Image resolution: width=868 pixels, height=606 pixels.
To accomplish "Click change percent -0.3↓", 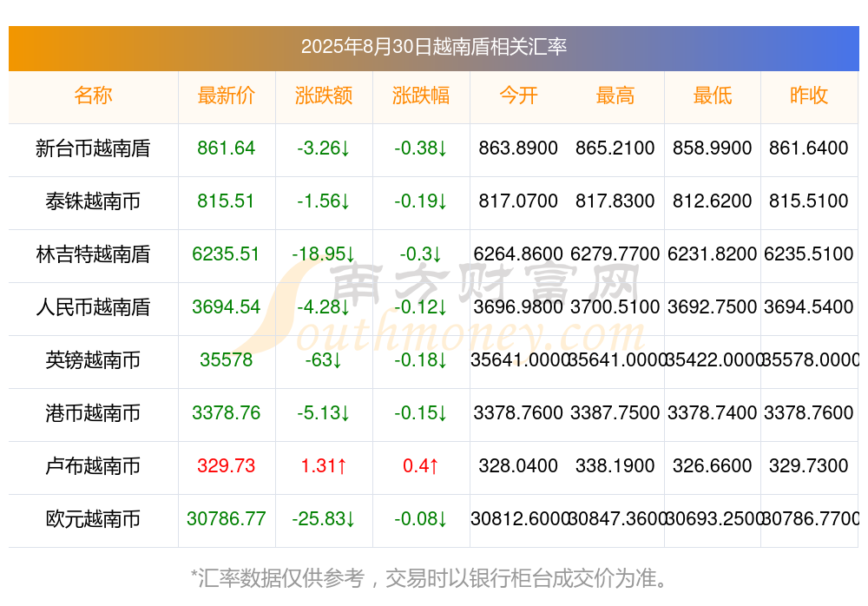I will point(421,254).
